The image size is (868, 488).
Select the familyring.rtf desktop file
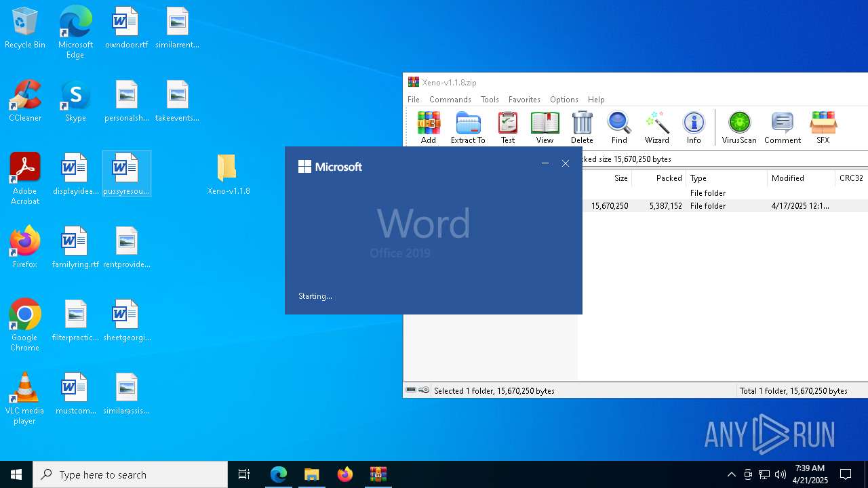pyautogui.click(x=75, y=248)
